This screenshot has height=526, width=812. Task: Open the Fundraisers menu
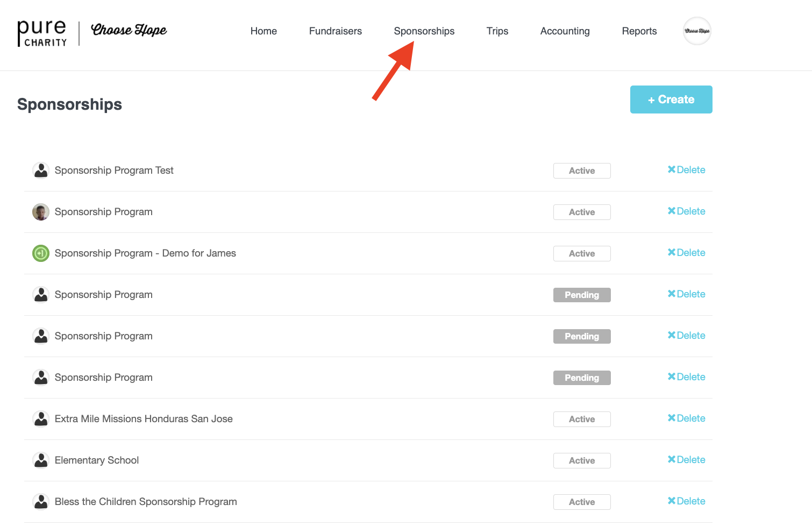tap(335, 31)
